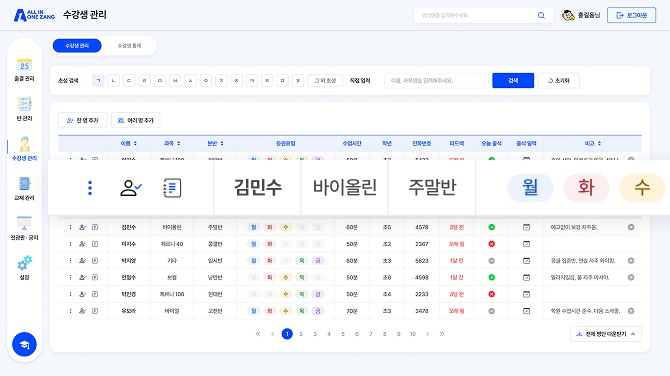Click the magnifier icon in top search
Image resolution: width=670 pixels, height=376 pixels.
[x=541, y=15]
